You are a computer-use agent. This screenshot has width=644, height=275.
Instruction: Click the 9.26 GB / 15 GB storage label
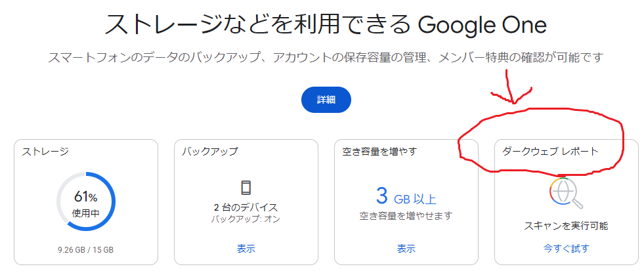point(86,249)
